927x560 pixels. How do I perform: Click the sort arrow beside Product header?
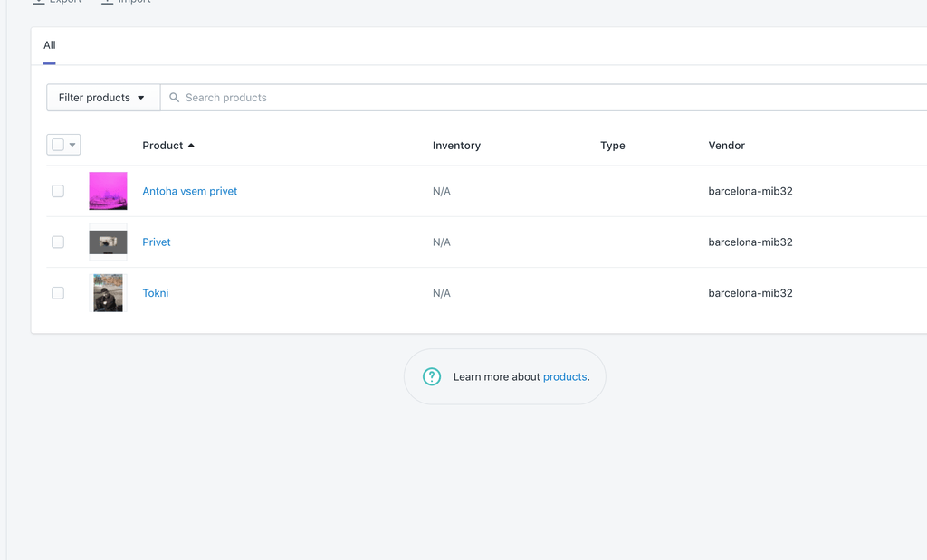tap(191, 146)
